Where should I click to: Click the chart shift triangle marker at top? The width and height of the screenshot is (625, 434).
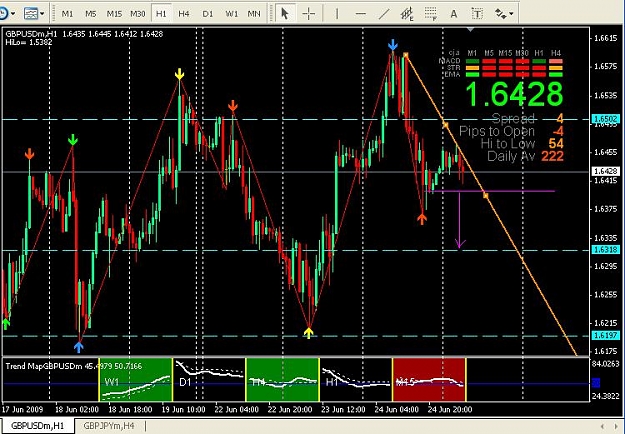coord(470,29)
